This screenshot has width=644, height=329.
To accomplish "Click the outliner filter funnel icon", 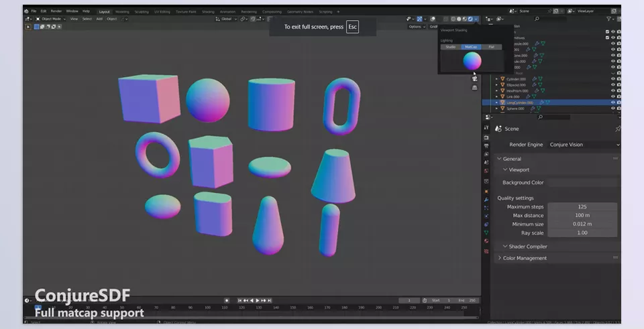I will pos(609,19).
